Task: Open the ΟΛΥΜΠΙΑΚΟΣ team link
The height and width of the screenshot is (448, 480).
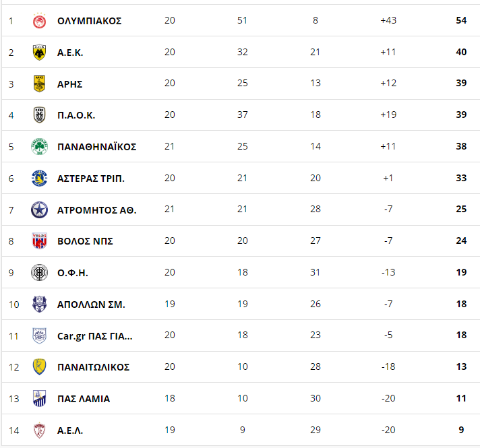Action: pyautogui.click(x=90, y=21)
